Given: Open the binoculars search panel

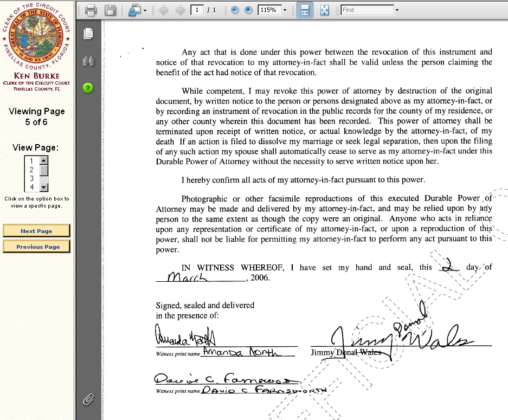Looking at the screenshot, I should pyautogui.click(x=88, y=61).
